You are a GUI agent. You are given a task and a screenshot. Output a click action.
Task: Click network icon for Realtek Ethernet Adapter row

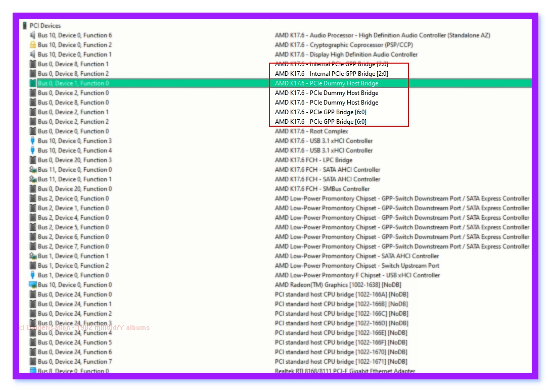tap(33, 371)
